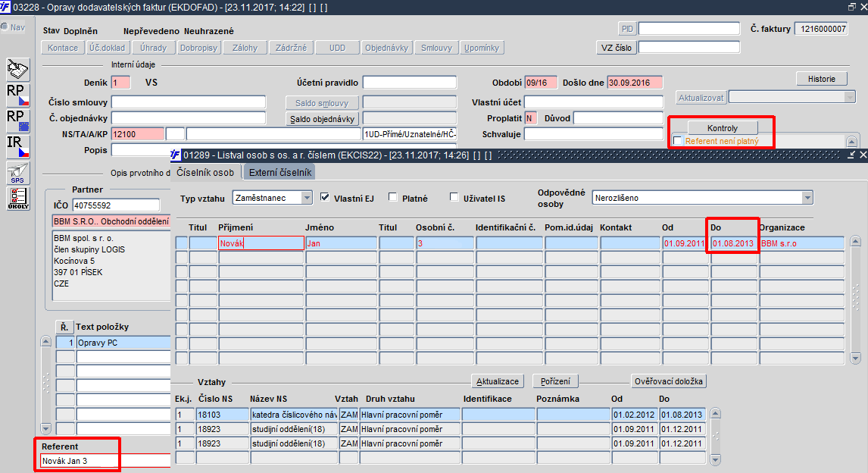Open the Objednávky section
This screenshot has height=473, width=868.
pyautogui.click(x=386, y=48)
